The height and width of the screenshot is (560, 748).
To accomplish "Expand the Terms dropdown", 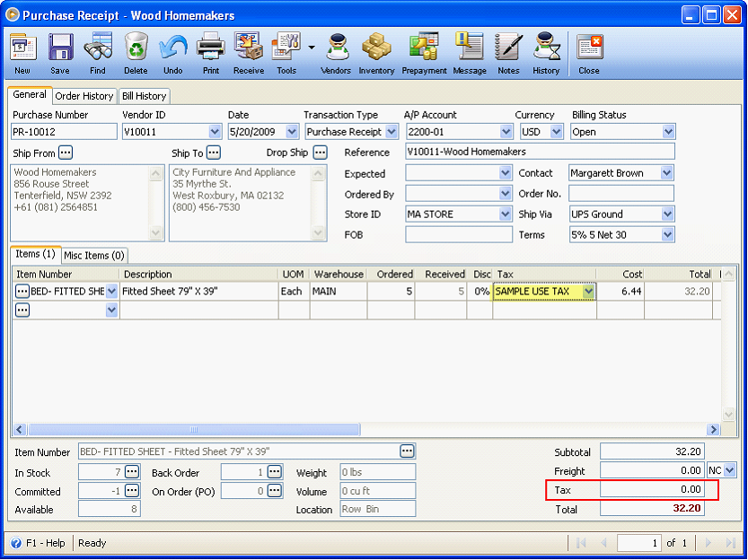I will tap(668, 234).
